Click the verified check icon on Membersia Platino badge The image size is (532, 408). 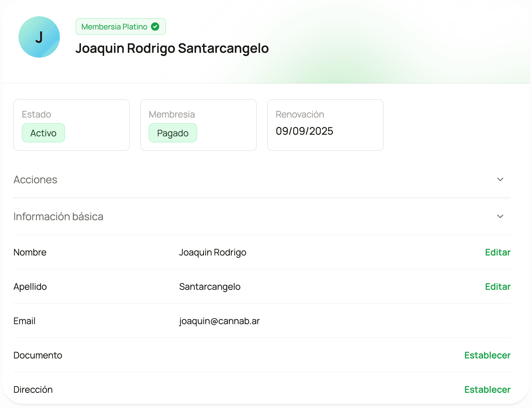coord(156,27)
